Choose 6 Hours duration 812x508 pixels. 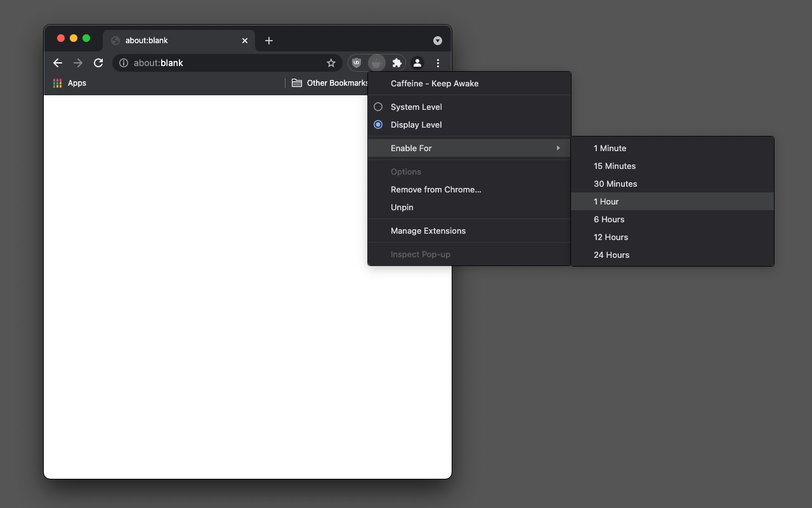[x=672, y=219]
